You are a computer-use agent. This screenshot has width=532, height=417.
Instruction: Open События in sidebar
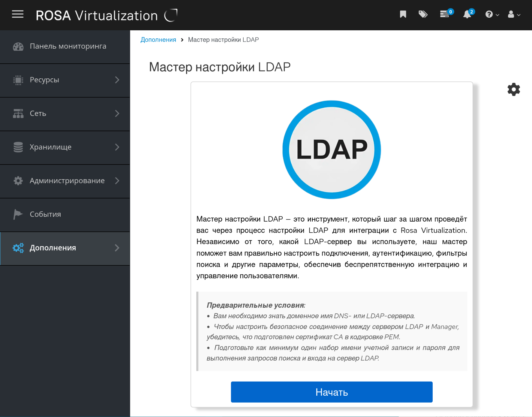coord(45,214)
